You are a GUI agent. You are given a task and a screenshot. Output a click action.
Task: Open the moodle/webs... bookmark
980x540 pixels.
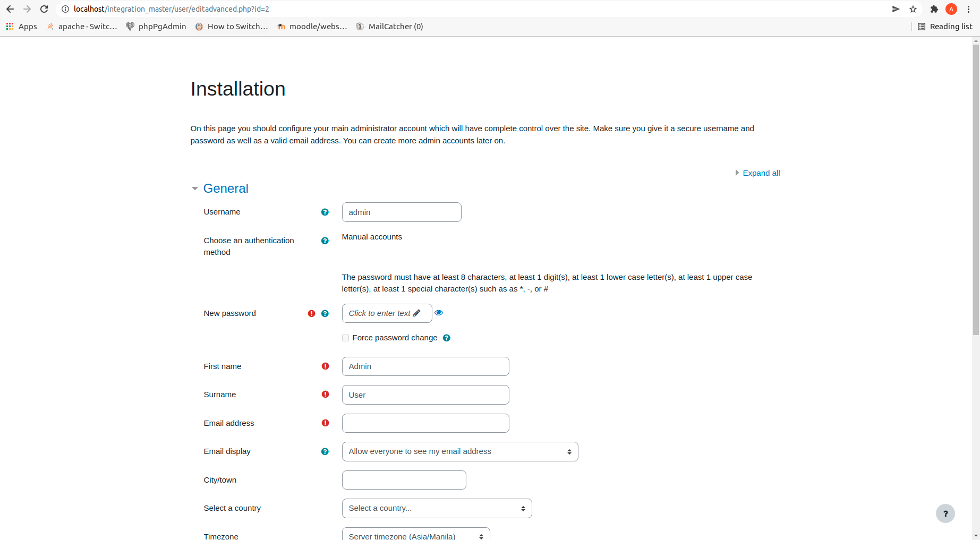312,27
